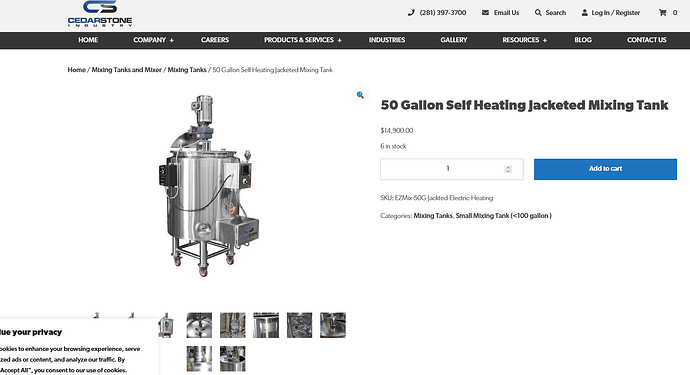Expand the COMPANY menu
The width and height of the screenshot is (690, 375).
(154, 40)
